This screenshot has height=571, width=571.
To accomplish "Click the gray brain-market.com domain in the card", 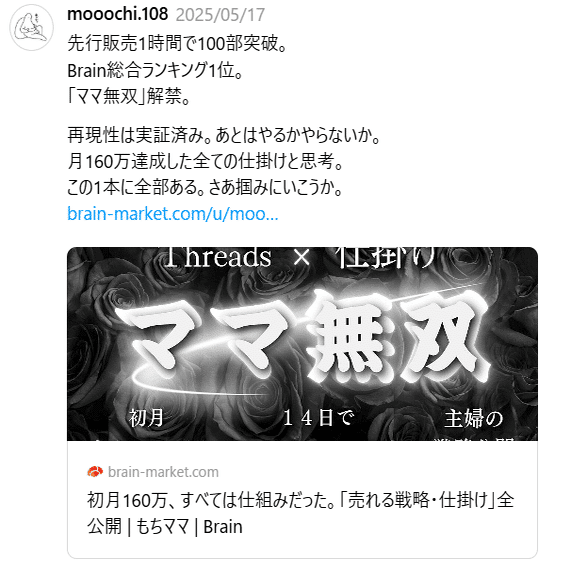I will click(164, 472).
